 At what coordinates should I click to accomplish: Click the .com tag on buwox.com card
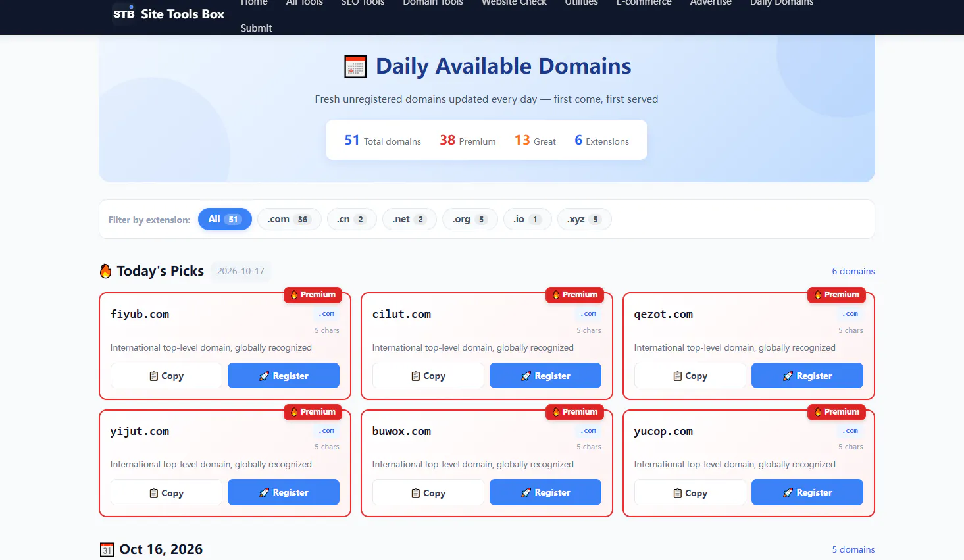(588, 431)
